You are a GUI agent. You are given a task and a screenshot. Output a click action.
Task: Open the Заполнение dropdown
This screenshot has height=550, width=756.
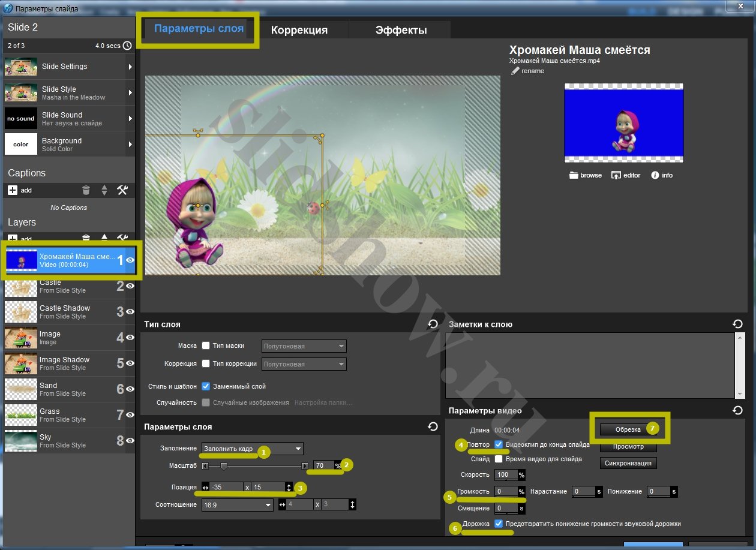click(x=252, y=449)
